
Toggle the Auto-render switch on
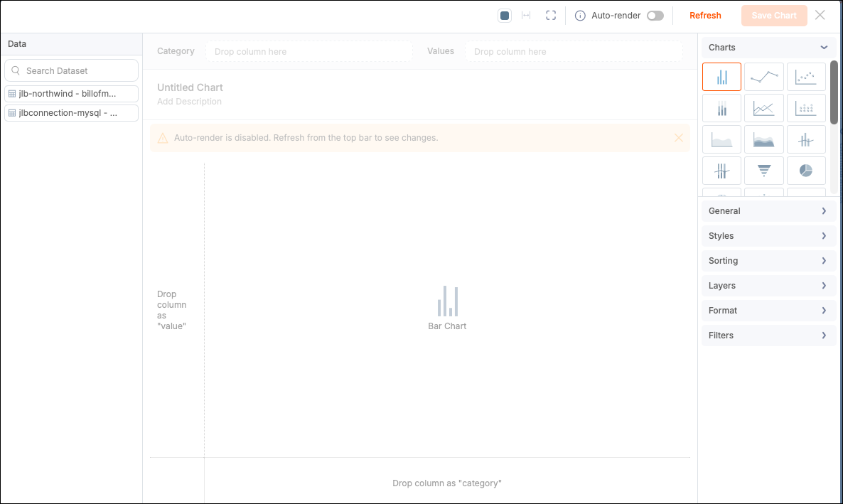tap(655, 16)
